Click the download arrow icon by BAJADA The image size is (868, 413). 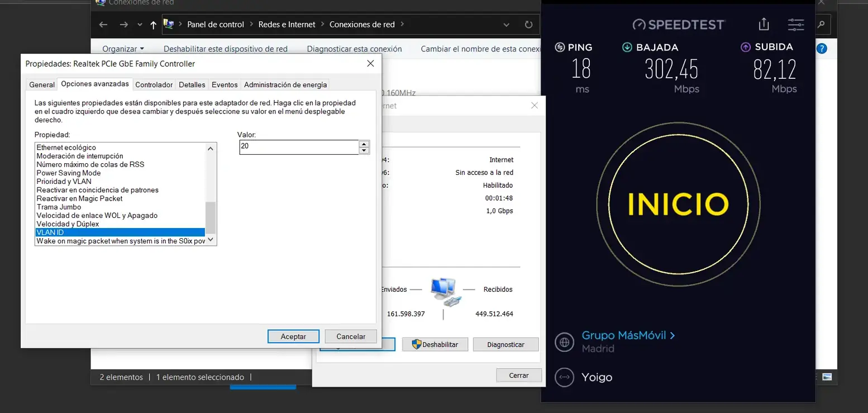[x=627, y=48]
